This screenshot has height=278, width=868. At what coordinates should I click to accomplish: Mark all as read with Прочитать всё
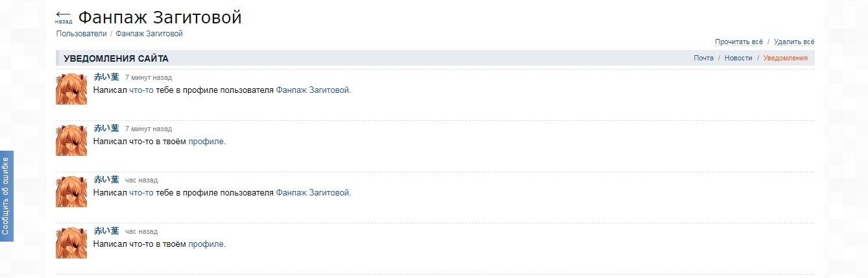(739, 42)
